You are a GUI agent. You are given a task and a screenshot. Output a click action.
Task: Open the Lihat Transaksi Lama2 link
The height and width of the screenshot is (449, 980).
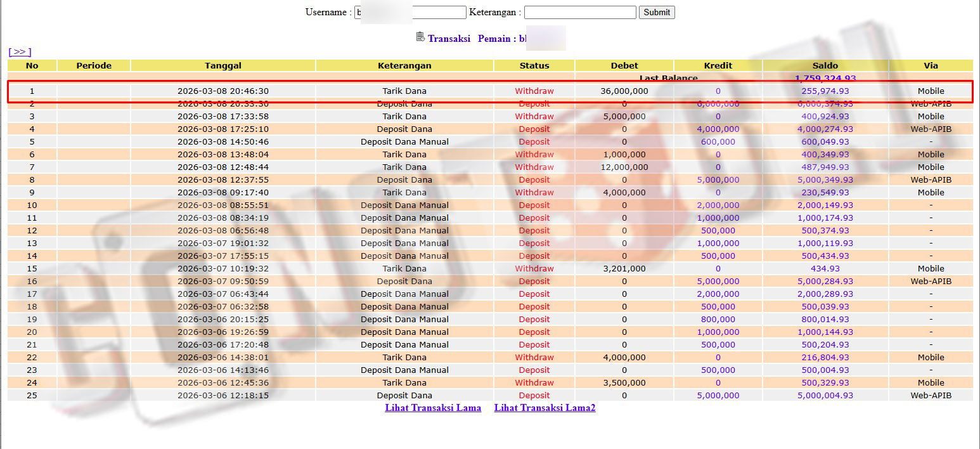[x=545, y=408]
